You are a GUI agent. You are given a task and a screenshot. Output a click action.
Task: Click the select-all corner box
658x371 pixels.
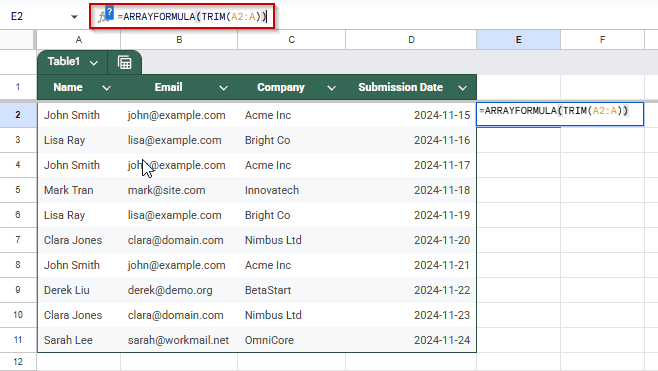18,40
